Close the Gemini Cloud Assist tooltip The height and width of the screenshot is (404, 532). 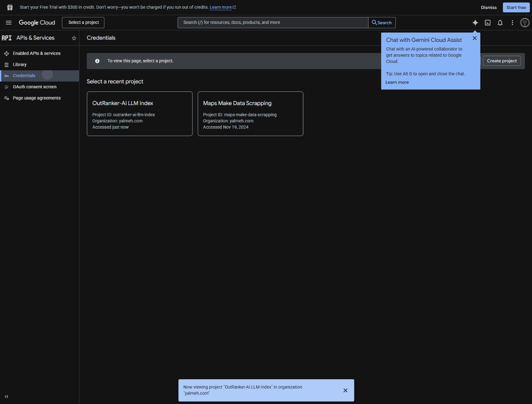pos(474,38)
